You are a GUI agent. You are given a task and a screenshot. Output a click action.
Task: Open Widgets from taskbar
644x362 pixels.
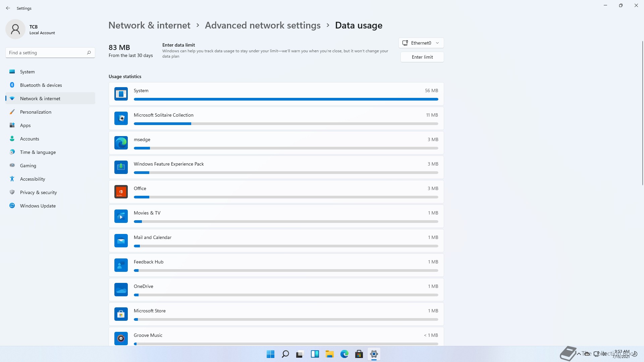[x=315, y=354]
